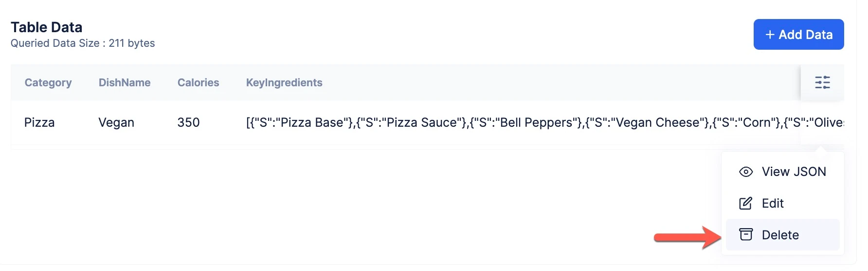Screen dimensions: 868x271
Task: Click the Table Data heading
Action: click(x=47, y=27)
